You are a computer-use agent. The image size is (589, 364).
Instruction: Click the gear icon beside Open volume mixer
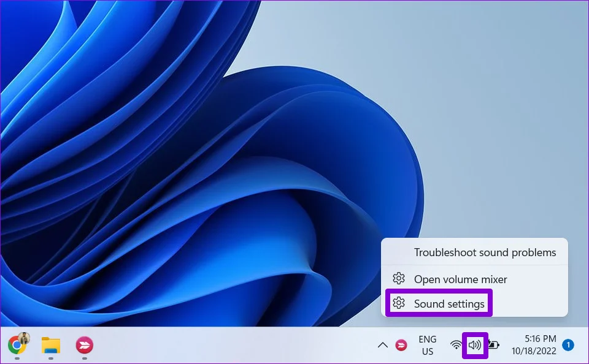[x=399, y=279]
